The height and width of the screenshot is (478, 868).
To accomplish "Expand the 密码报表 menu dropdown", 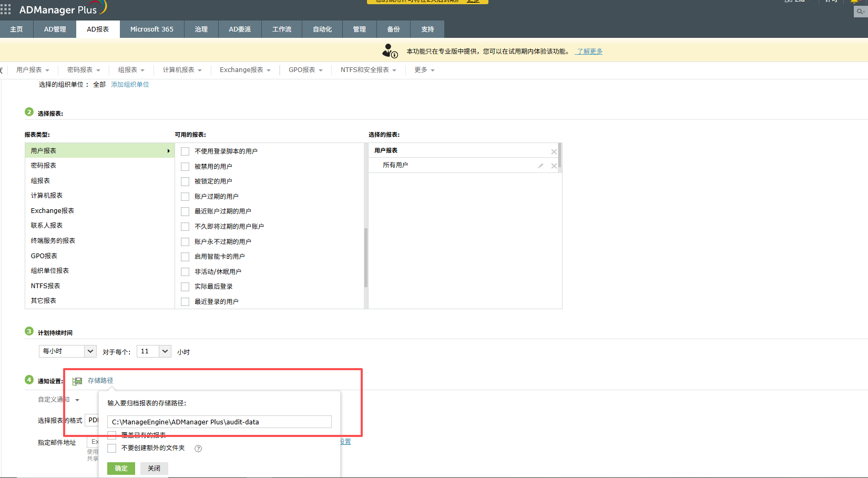I will [84, 70].
